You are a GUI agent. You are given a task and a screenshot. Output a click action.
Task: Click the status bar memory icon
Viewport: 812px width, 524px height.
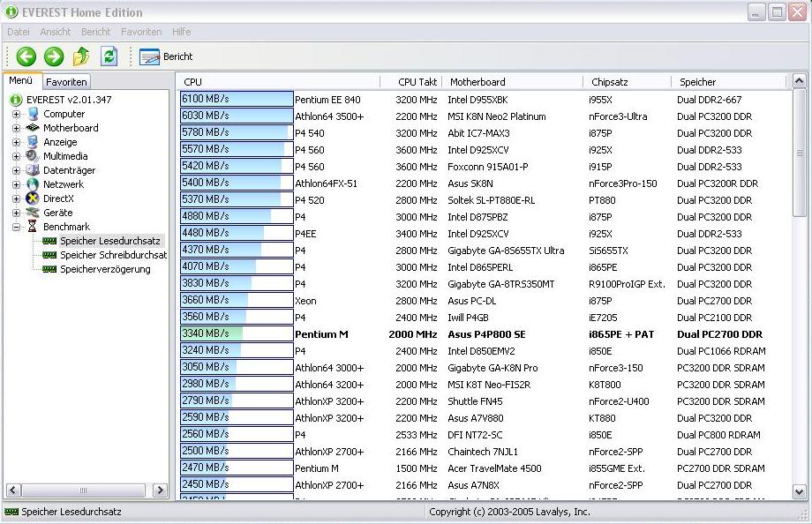click(11, 512)
